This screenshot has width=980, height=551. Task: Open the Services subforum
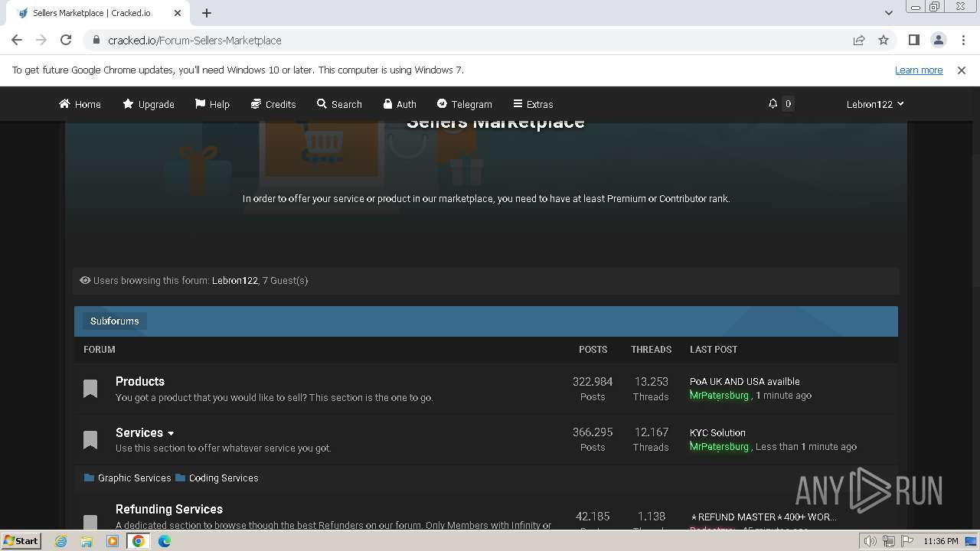(139, 432)
